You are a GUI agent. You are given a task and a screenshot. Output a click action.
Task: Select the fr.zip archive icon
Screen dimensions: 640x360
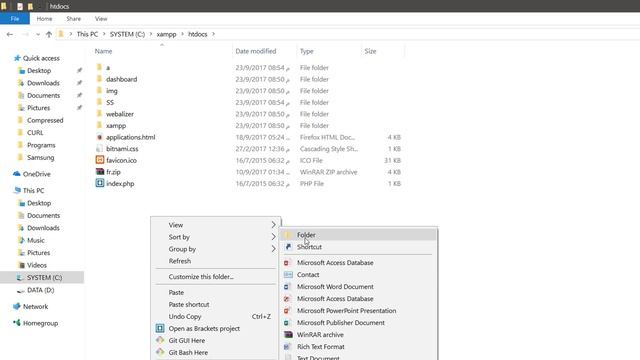click(x=100, y=171)
